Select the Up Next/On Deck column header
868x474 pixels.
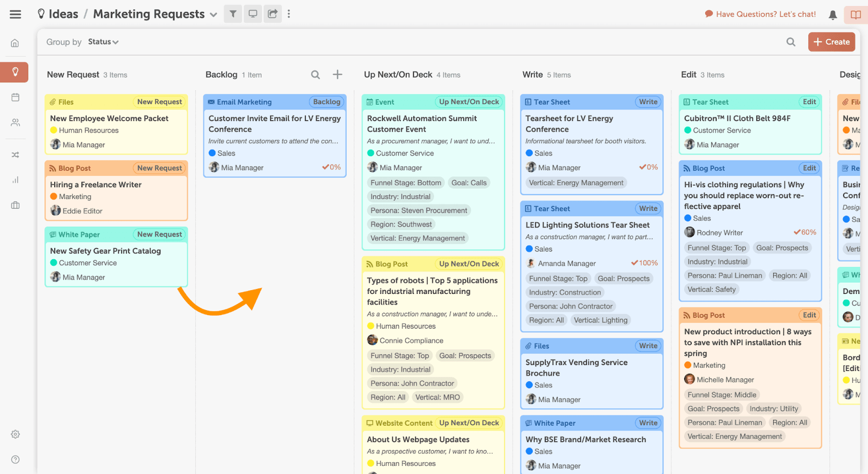pyautogui.click(x=398, y=75)
